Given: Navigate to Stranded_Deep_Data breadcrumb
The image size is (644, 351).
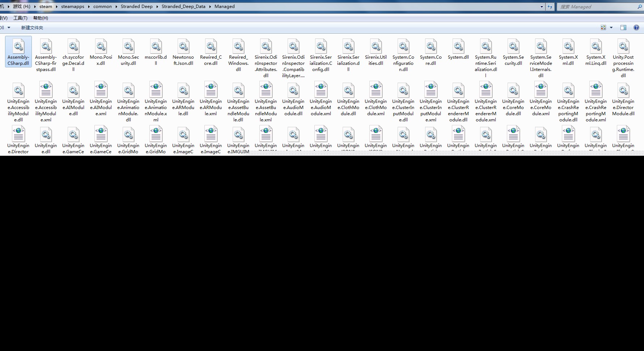Looking at the screenshot, I should pyautogui.click(x=183, y=7).
